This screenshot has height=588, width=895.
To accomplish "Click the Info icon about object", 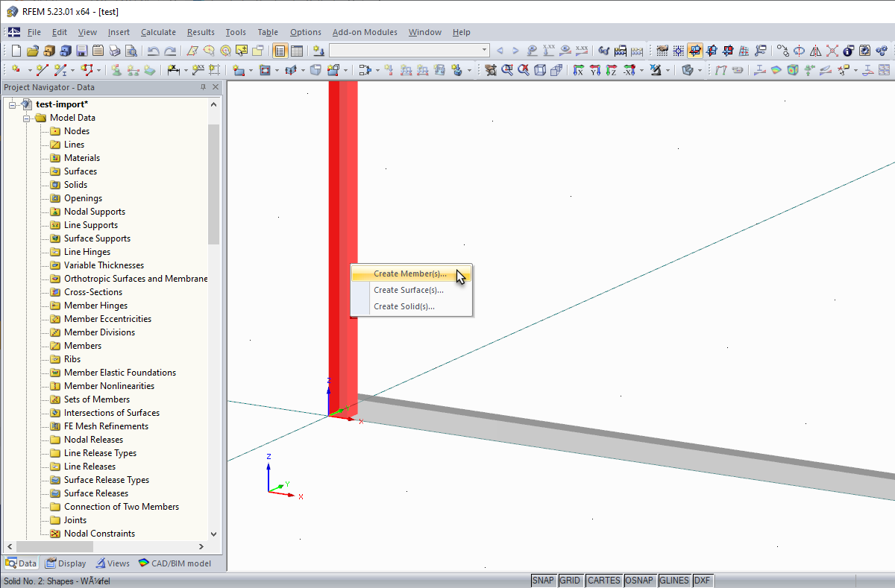I will (x=848, y=51).
